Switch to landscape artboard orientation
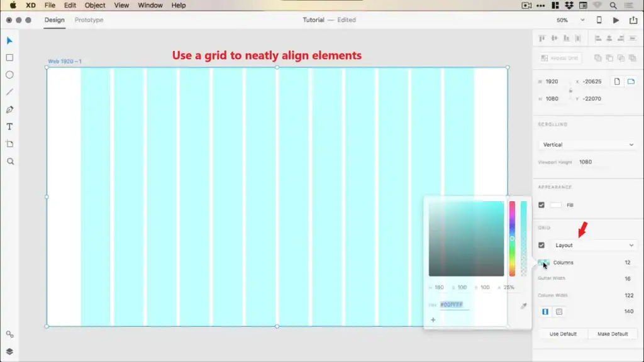 coord(631,82)
